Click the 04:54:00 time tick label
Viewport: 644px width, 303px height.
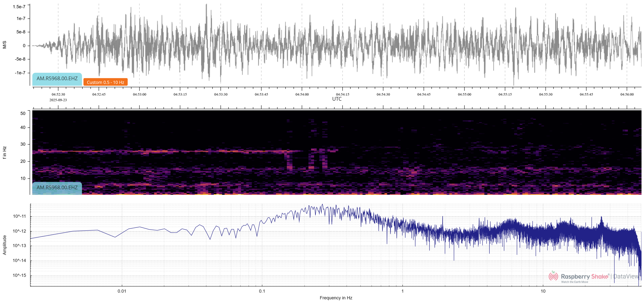302,94
